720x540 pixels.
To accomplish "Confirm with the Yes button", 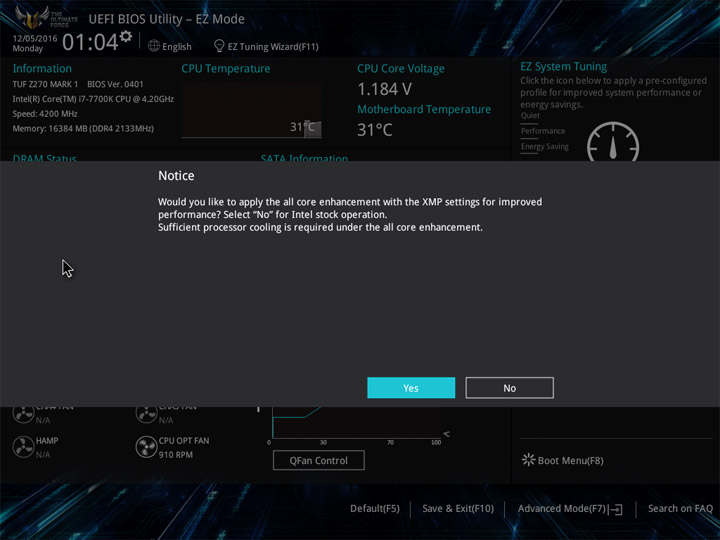I will 411,388.
